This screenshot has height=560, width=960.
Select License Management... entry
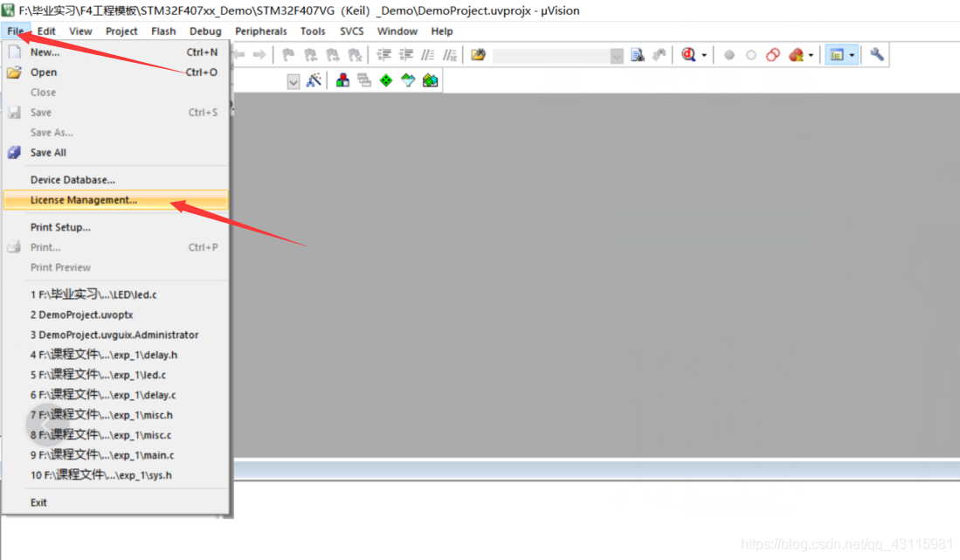[115, 200]
